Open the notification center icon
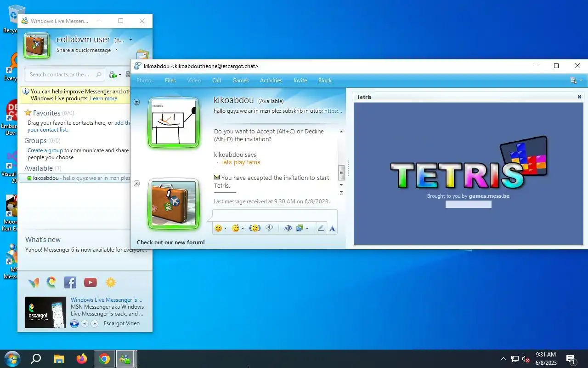 point(571,359)
